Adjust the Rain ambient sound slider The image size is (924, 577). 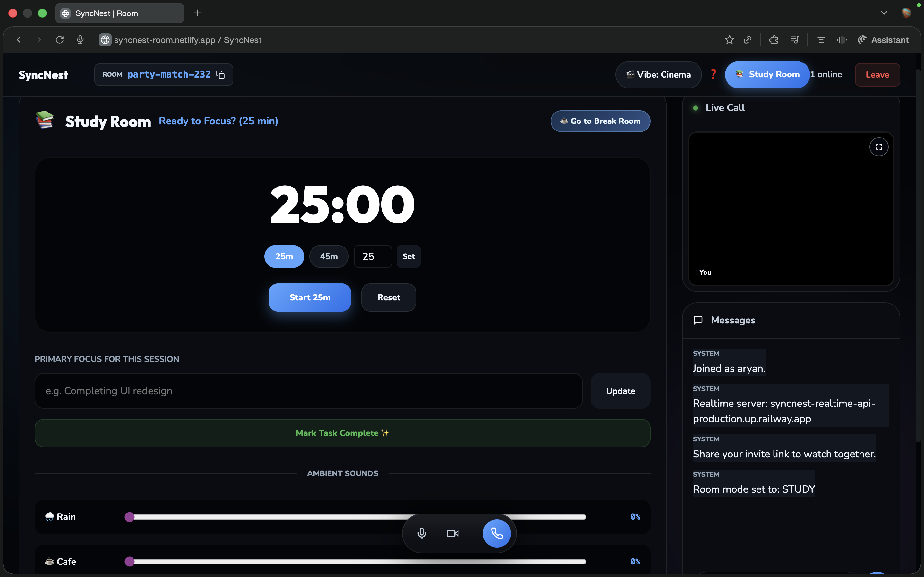click(130, 517)
